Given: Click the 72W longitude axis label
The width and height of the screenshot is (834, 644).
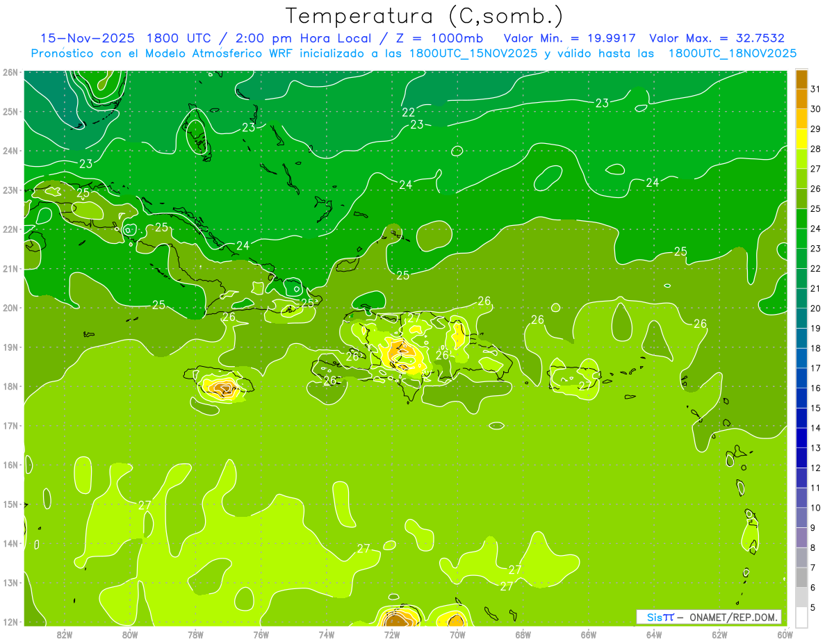Looking at the screenshot, I should [392, 634].
